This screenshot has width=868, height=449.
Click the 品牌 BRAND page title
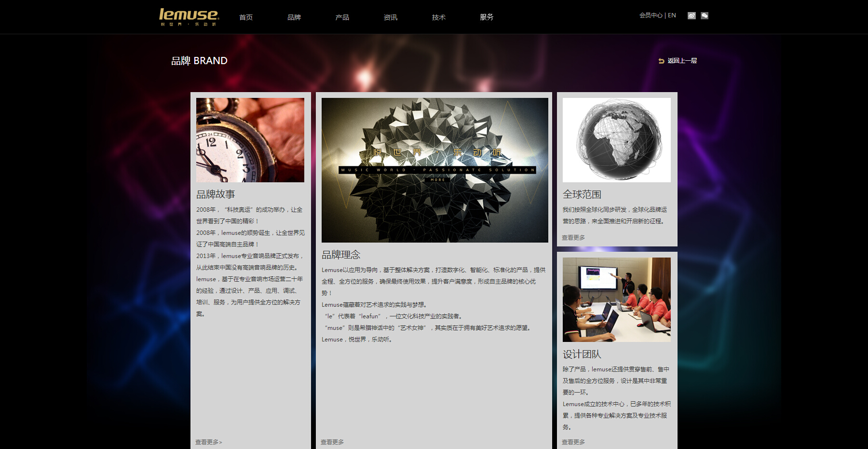[x=199, y=61]
